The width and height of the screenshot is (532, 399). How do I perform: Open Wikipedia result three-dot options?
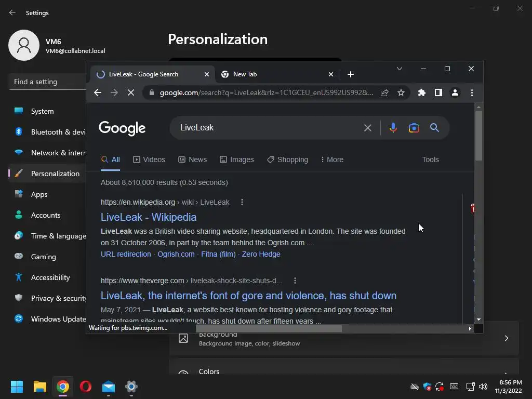point(242,202)
